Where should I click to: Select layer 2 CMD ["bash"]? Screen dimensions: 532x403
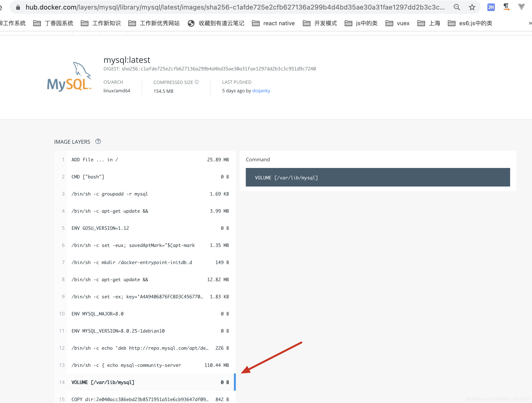[x=145, y=177]
